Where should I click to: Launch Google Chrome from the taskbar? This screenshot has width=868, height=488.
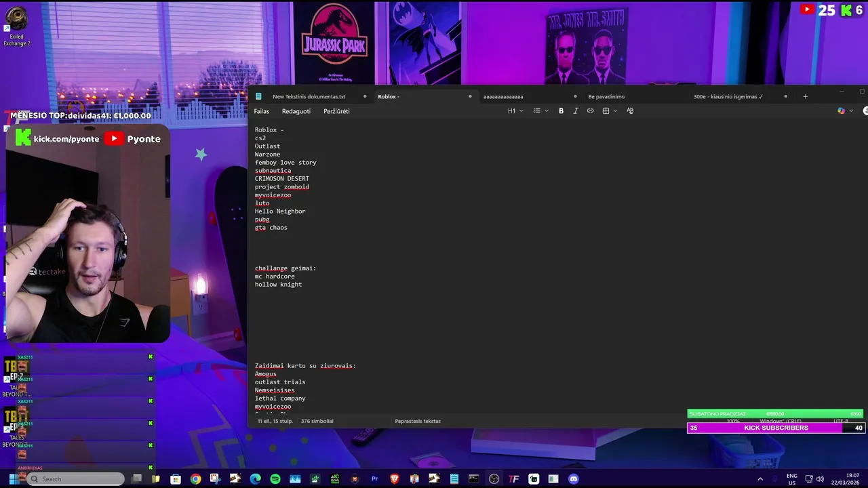pyautogui.click(x=195, y=479)
